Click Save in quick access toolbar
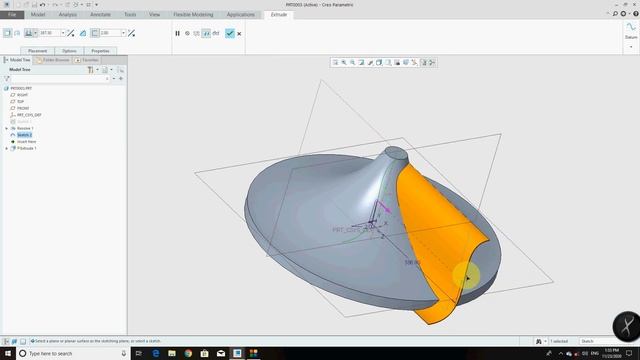 click(34, 4)
